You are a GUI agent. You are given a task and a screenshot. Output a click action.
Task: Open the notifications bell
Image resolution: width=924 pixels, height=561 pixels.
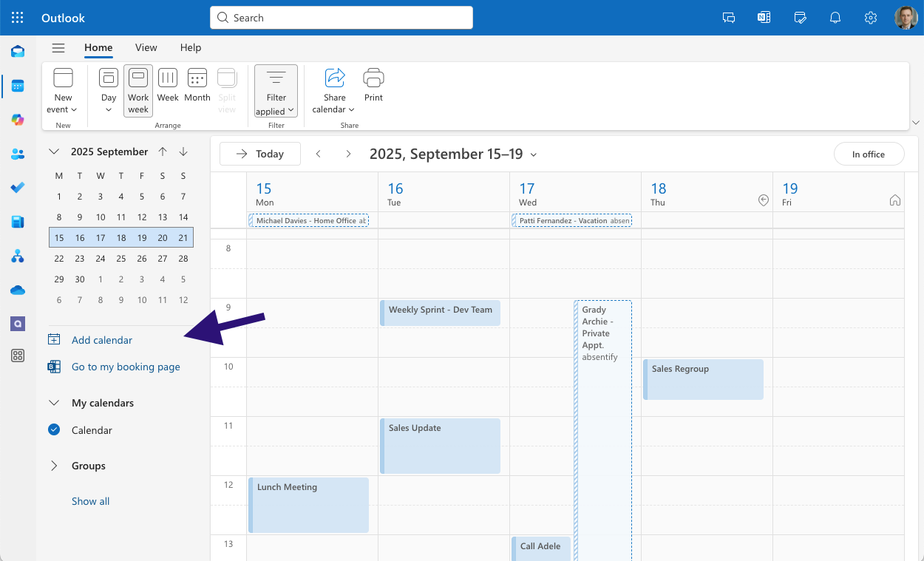pos(835,18)
